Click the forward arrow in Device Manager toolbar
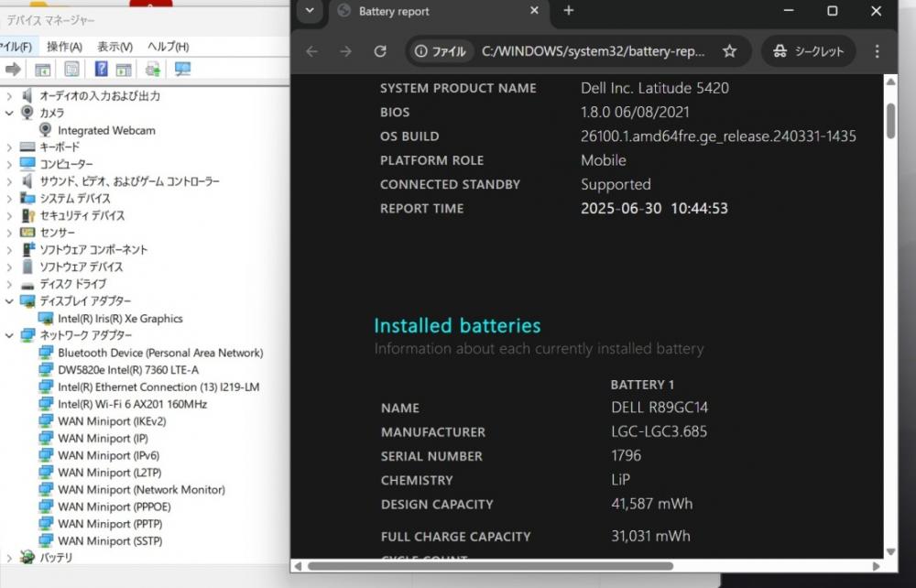Viewport: 916px width, 588px height. [x=13, y=70]
